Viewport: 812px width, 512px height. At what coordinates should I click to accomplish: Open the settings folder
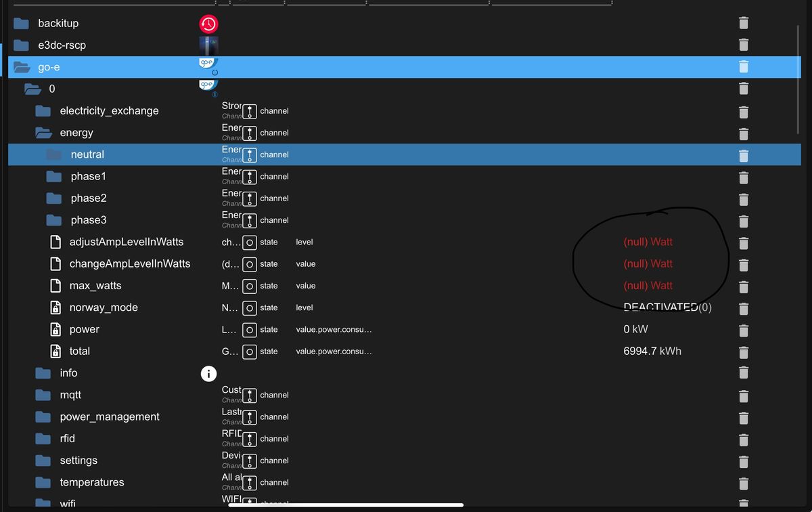[43, 461]
